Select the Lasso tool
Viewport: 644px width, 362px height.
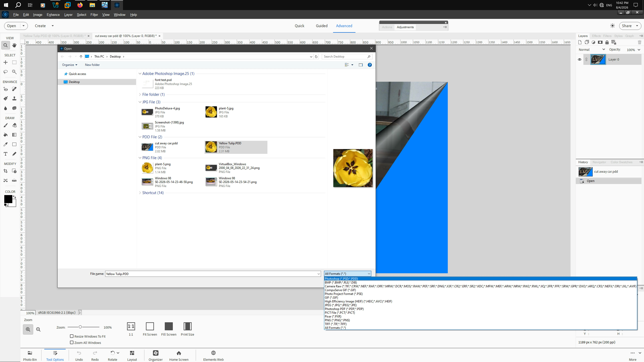pyautogui.click(x=6, y=72)
